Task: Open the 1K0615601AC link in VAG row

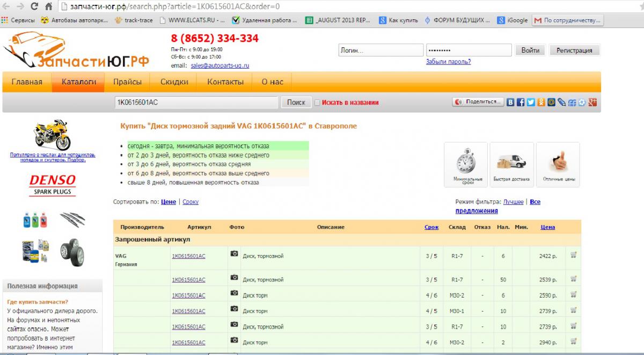Action: coord(188,256)
